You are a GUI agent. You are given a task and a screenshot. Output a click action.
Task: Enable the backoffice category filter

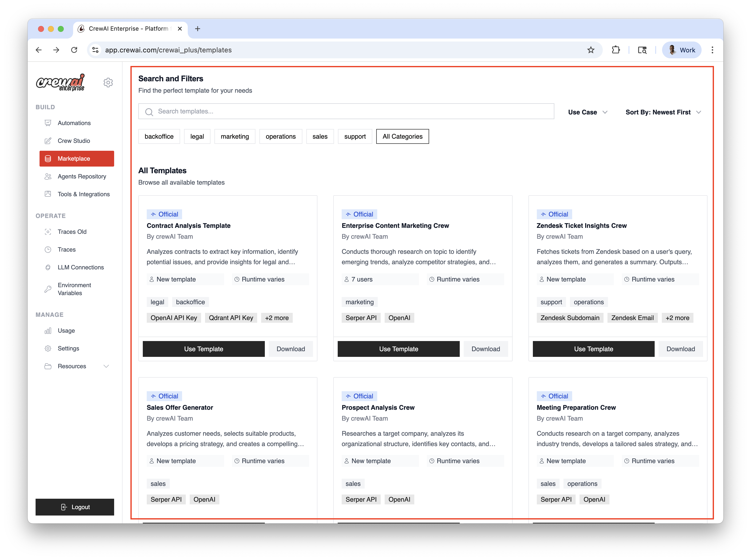[x=159, y=136]
